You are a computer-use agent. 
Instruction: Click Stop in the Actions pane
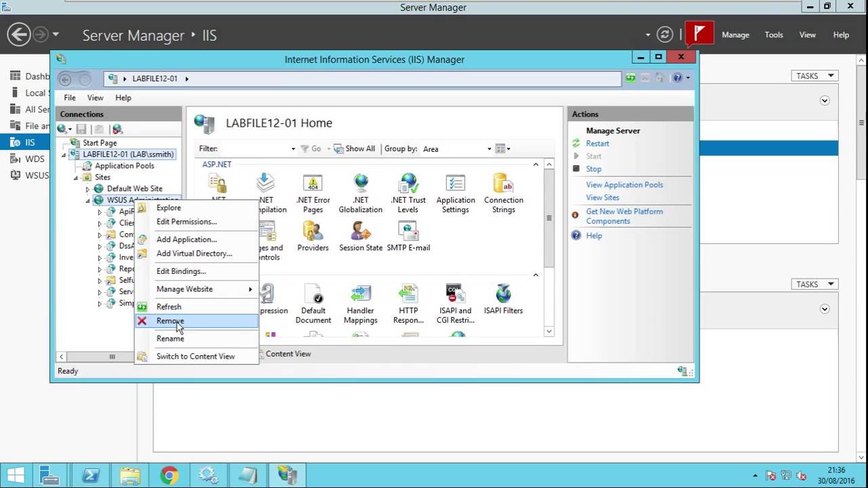pyautogui.click(x=593, y=169)
